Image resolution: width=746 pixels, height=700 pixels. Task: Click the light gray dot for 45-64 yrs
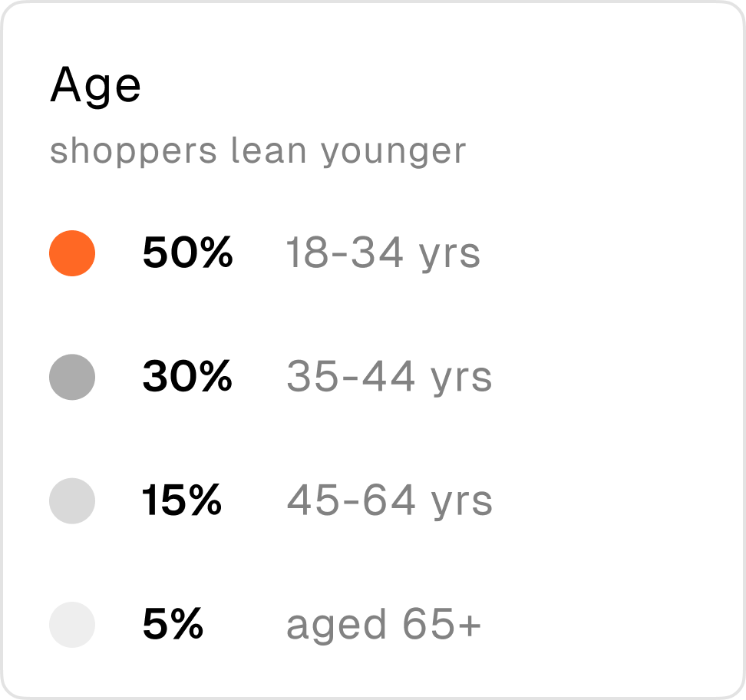pyautogui.click(x=72, y=501)
